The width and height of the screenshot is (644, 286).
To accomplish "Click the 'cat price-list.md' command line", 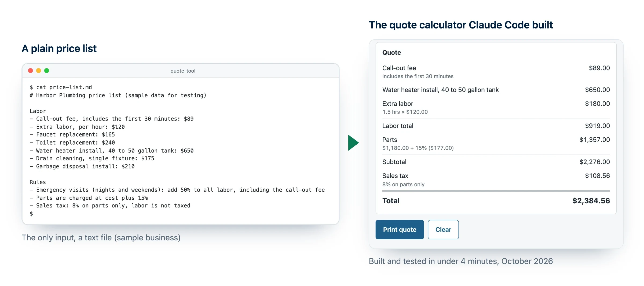I will (61, 87).
